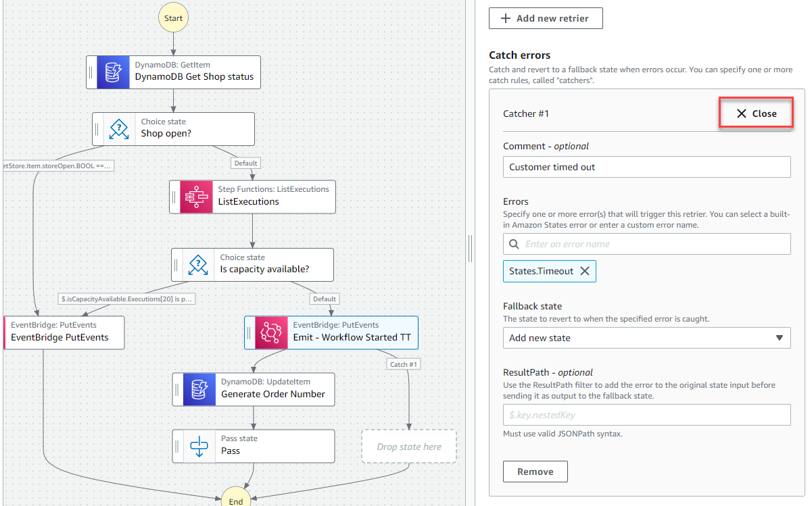Grab the drag handle of Generate Order Number
This screenshot has width=812, height=506.
click(x=177, y=389)
